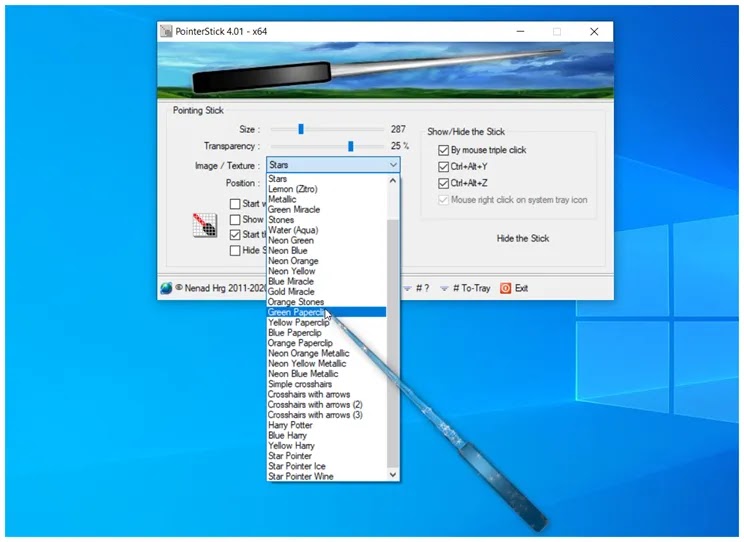Click the texture list scrollbar thumb
This screenshot has height=542, width=744.
click(393, 343)
